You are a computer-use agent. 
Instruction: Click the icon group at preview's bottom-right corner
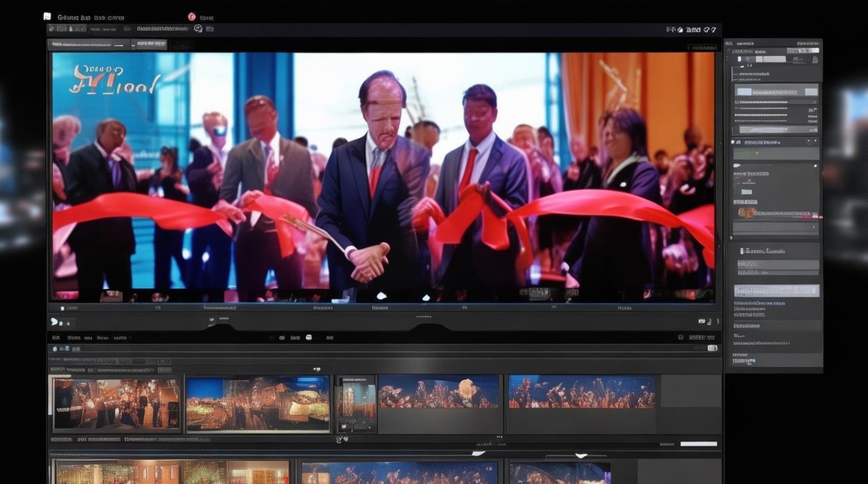coord(708,321)
